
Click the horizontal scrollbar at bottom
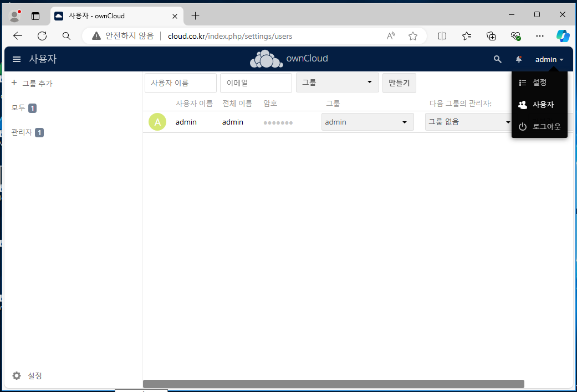click(x=333, y=384)
